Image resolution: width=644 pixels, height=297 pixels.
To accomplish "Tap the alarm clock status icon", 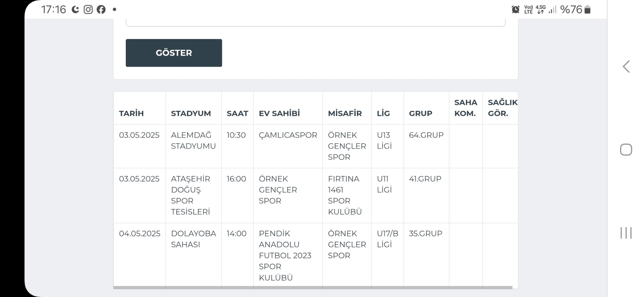I will (x=515, y=9).
